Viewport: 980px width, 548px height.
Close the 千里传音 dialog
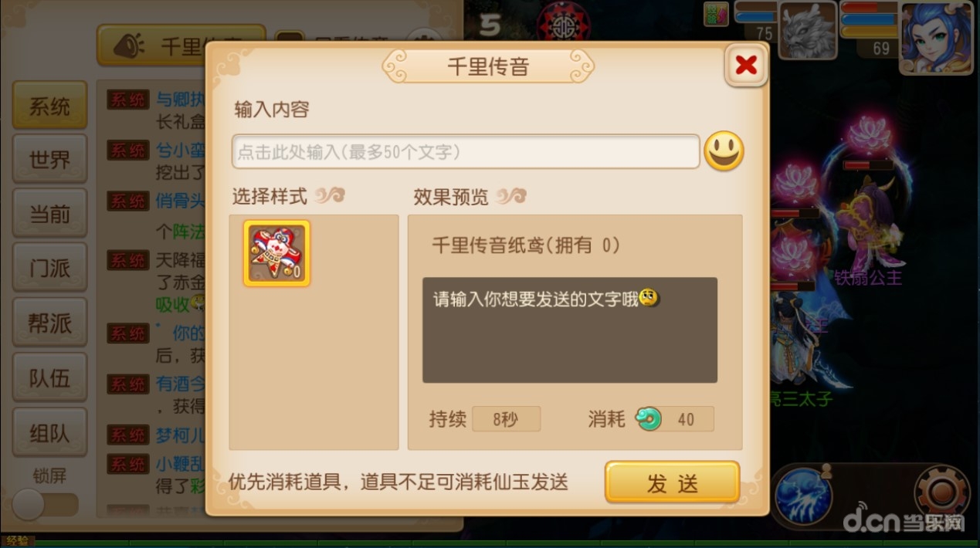click(x=746, y=65)
